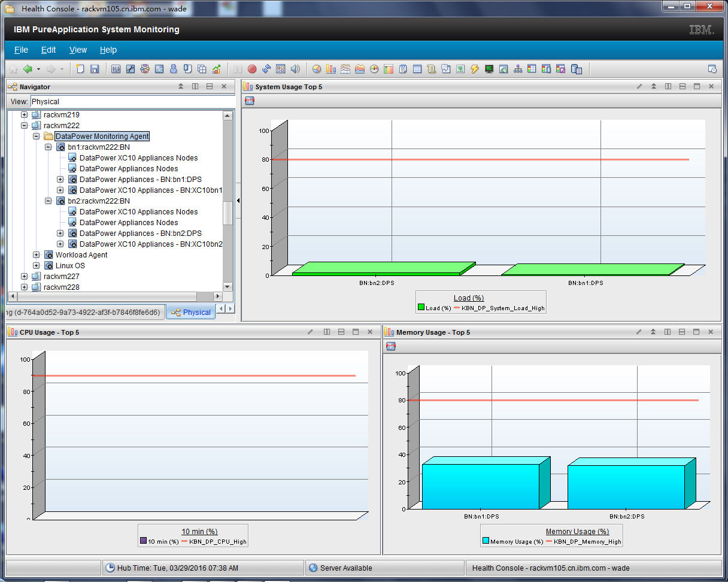This screenshot has height=582, width=728.
Task: Click the Save workspace floppy icon
Action: point(95,69)
